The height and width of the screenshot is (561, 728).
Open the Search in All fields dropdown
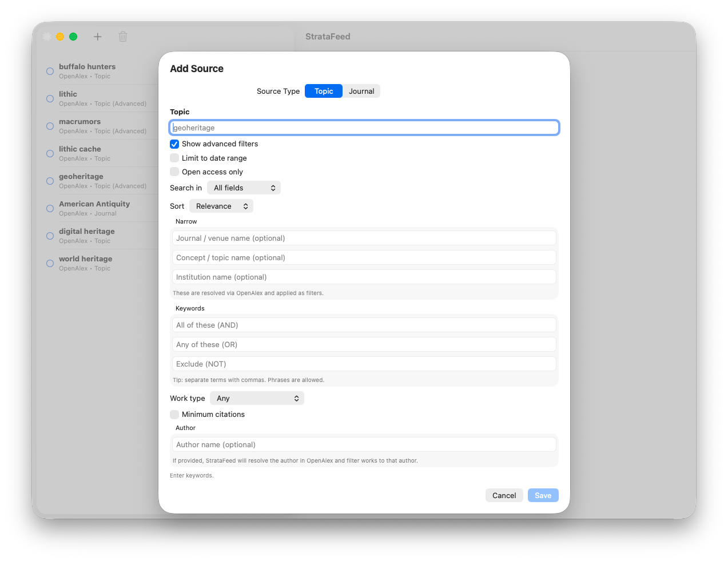tap(244, 187)
